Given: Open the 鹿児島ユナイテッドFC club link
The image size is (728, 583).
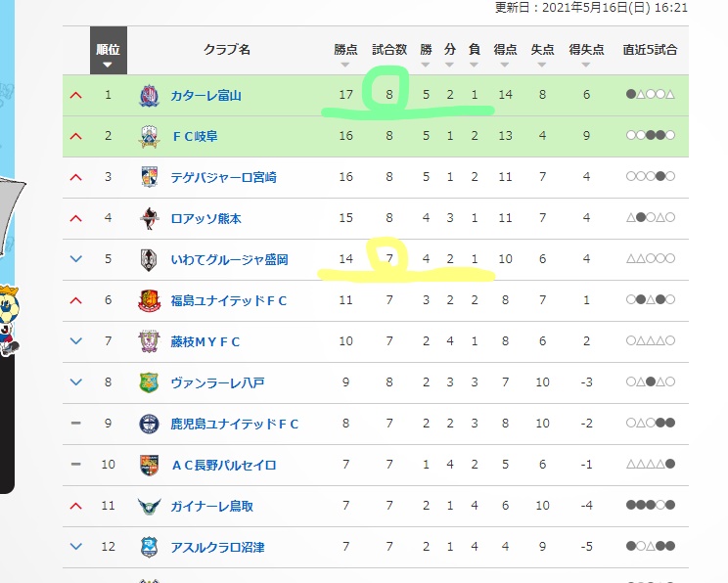Looking at the screenshot, I should coord(235,424).
